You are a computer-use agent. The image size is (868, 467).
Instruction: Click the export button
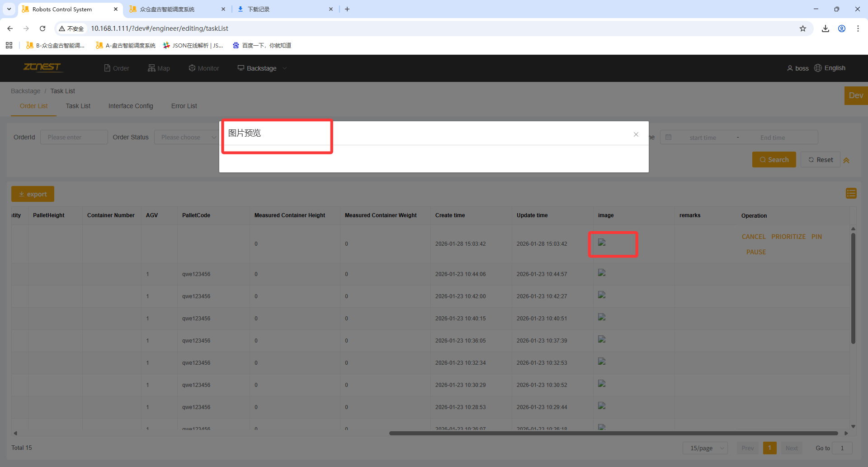[33, 194]
